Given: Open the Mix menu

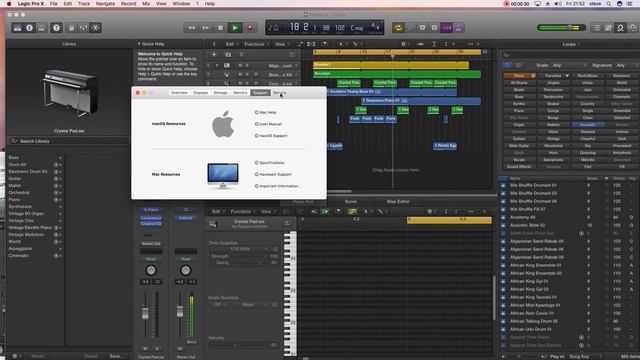Looking at the screenshot, I should (146, 4).
